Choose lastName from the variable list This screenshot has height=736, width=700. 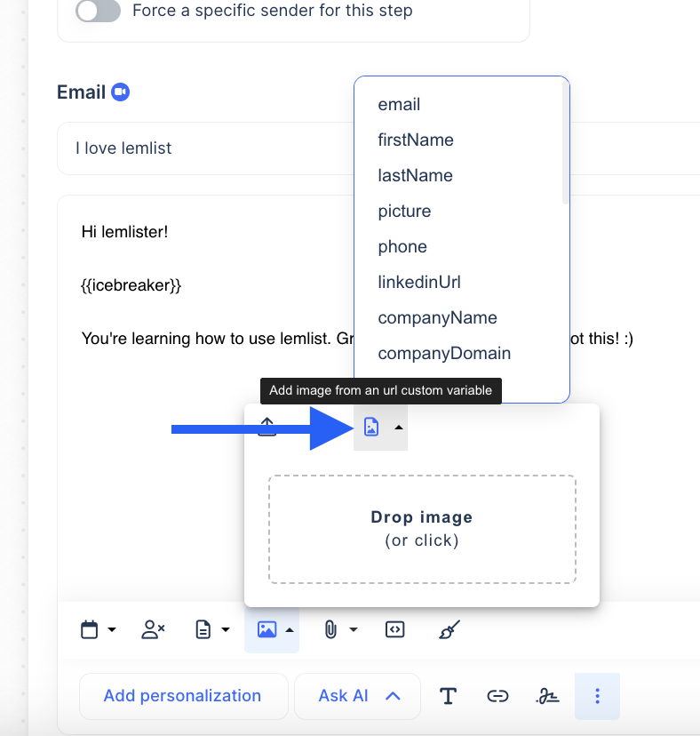pyautogui.click(x=415, y=175)
